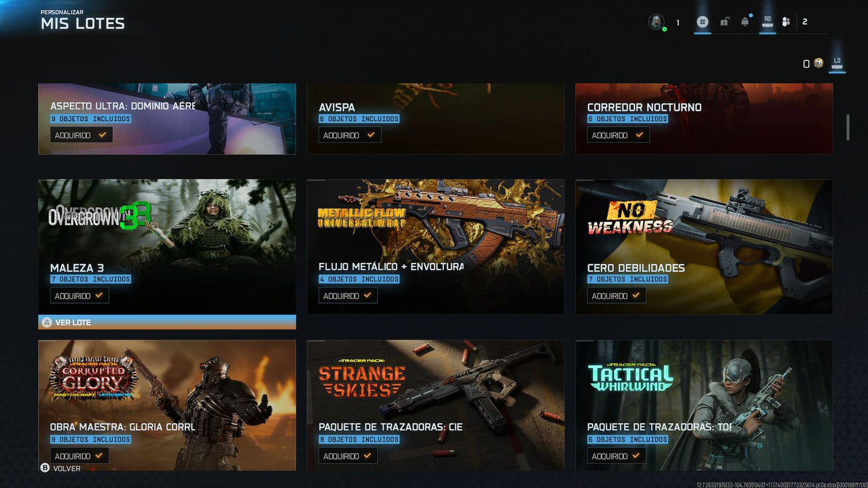This screenshot has height=488, width=868.
Task: Click the No Weakness logo
Action: tap(630, 217)
